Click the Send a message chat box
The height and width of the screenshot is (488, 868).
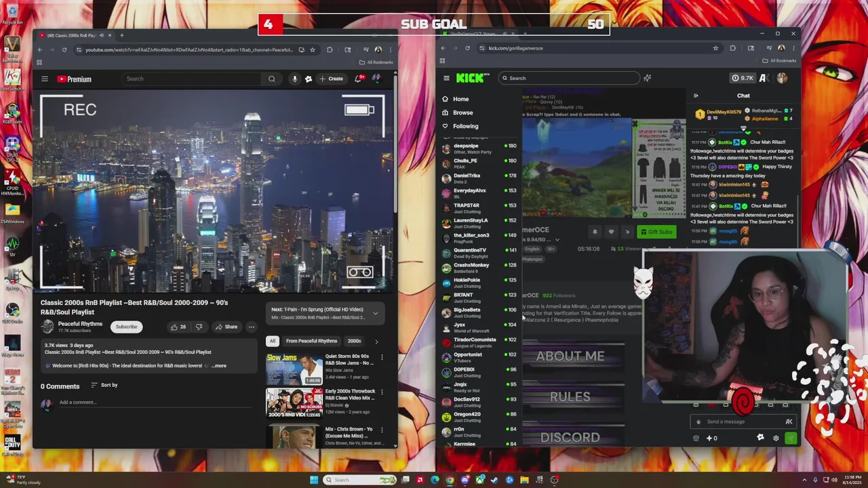tap(743, 422)
